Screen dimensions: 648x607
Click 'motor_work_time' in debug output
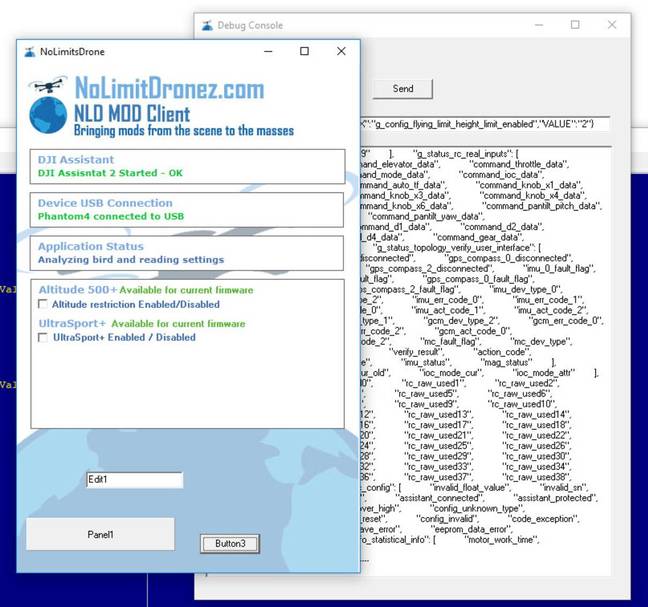pyautogui.click(x=502, y=540)
